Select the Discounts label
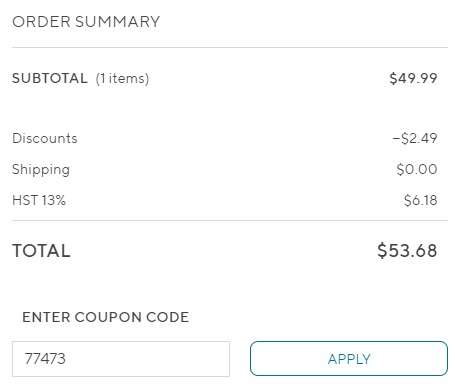Viewport: 455px width, 387px height. (x=45, y=138)
